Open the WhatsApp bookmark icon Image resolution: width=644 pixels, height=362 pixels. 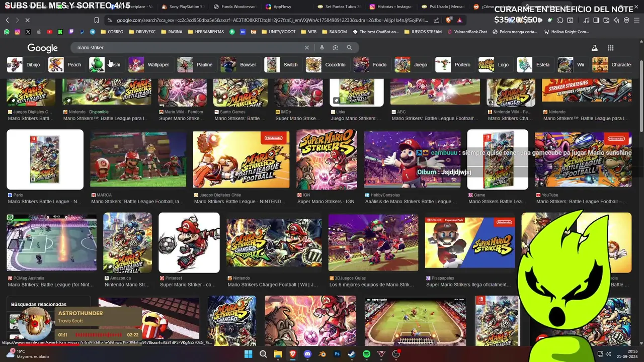click(x=7, y=32)
